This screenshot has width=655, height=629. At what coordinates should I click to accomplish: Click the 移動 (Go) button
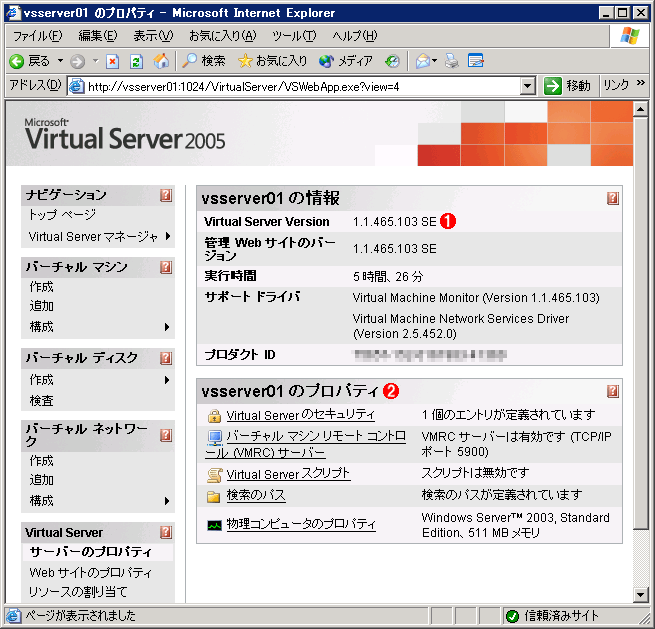pyautogui.click(x=568, y=86)
